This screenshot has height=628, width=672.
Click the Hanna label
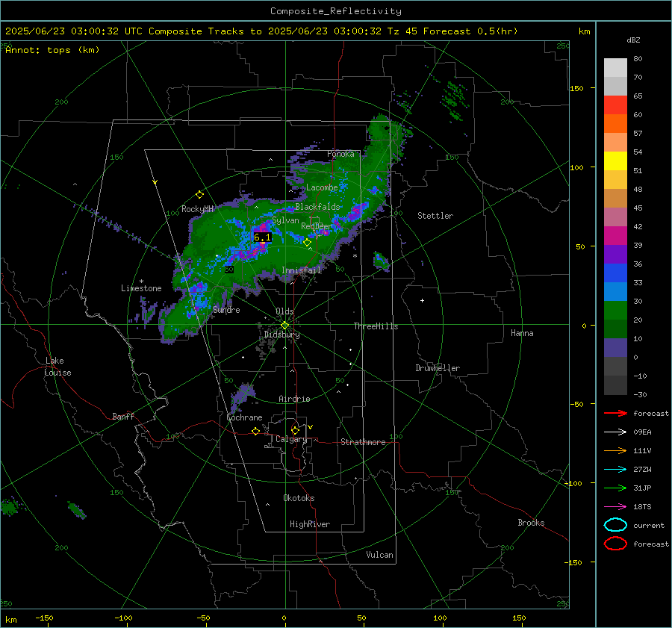coord(522,333)
